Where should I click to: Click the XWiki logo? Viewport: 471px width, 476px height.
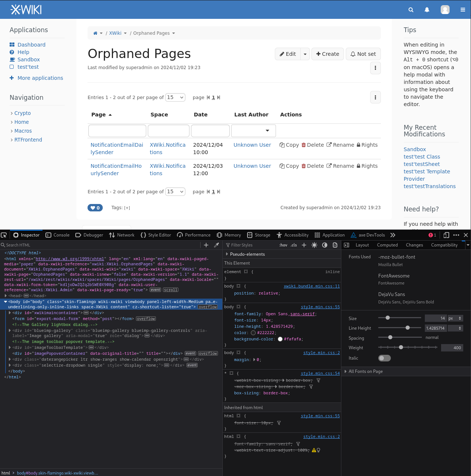26,10
